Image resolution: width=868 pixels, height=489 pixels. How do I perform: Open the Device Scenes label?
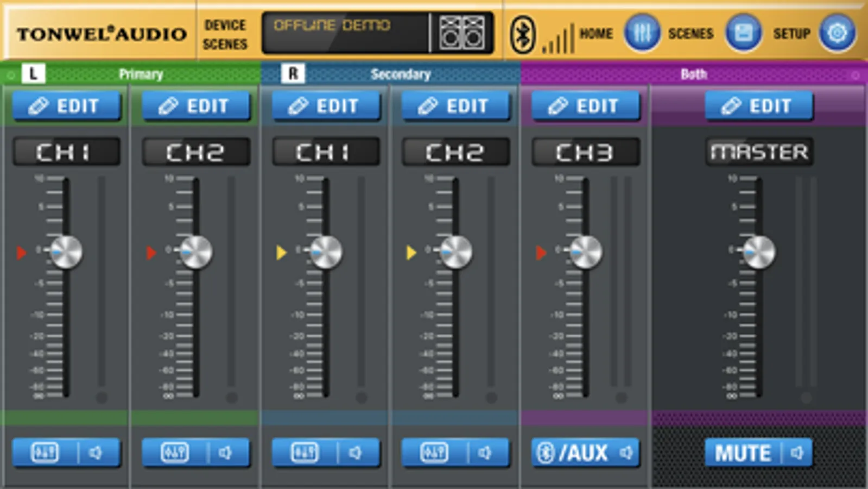click(x=225, y=34)
